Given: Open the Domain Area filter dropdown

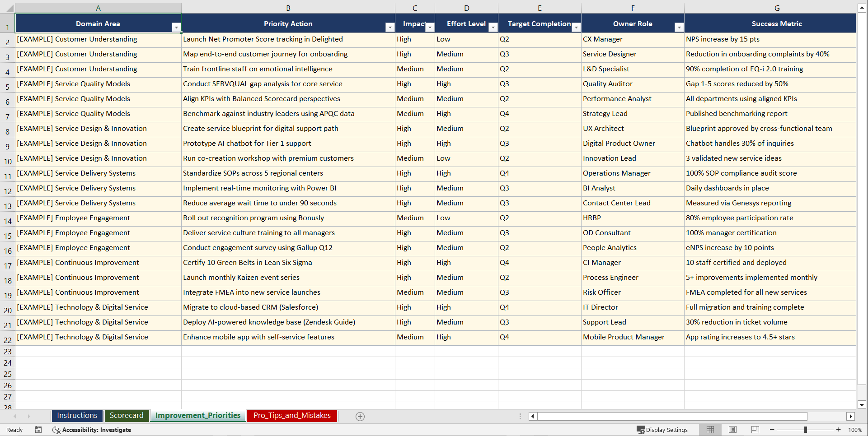Looking at the screenshot, I should (176, 27).
